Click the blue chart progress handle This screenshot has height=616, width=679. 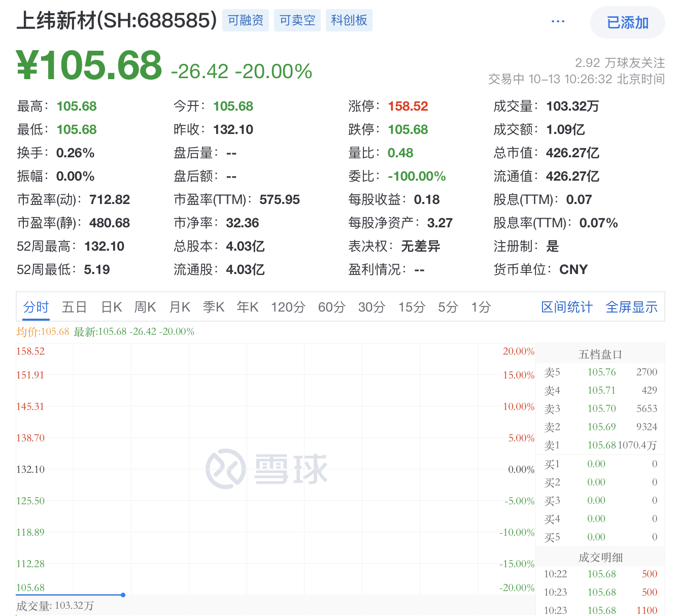(124, 594)
